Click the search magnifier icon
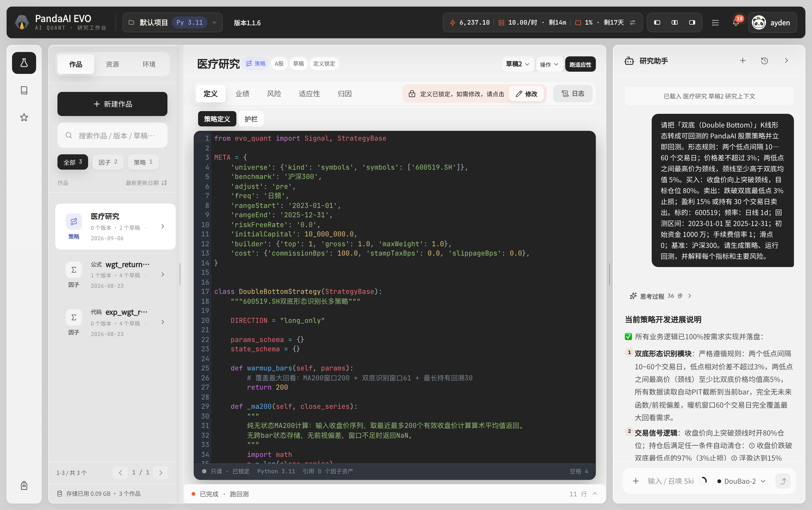The image size is (812, 510). click(69, 135)
